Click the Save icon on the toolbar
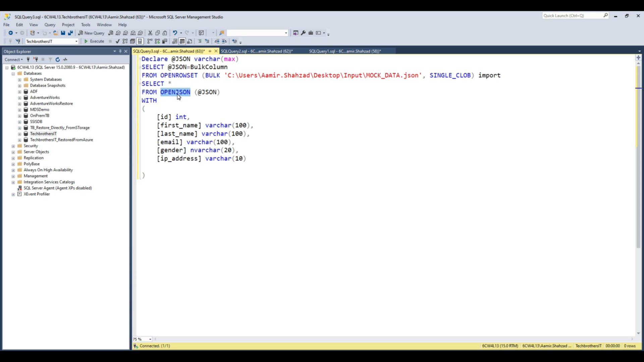Screen dimensions: 644x362 63,33
